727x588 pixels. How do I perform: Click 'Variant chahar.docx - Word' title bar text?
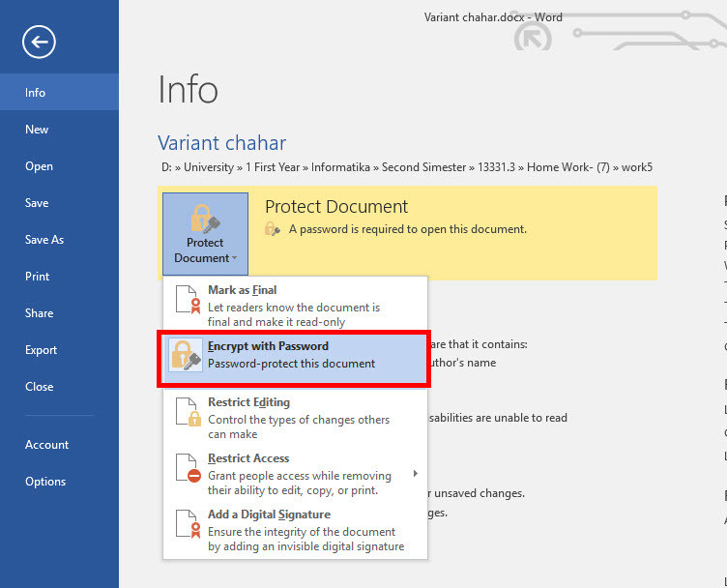493,17
